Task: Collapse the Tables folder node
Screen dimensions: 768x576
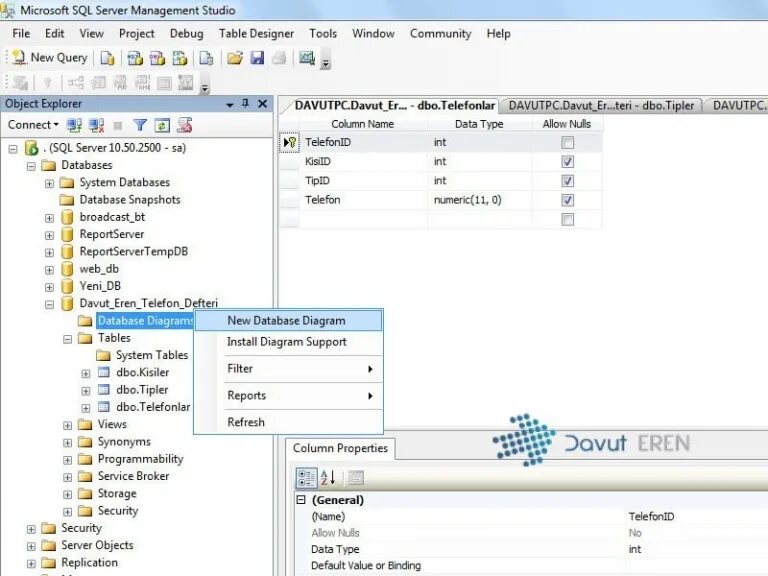Action: 68,339
